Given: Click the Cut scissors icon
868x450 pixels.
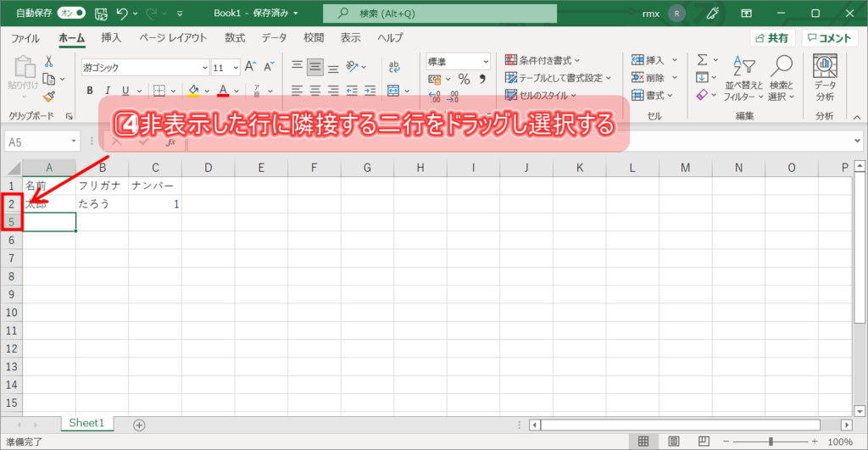Looking at the screenshot, I should click(x=49, y=61).
